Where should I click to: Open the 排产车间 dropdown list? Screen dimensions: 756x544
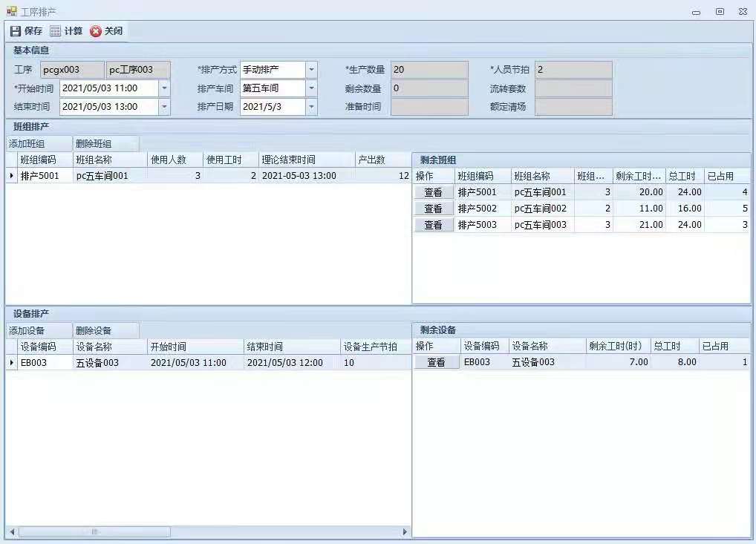311,88
